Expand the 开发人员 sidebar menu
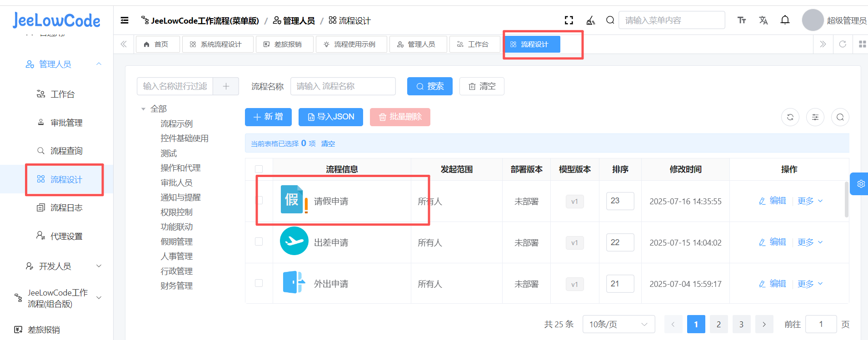The height and width of the screenshot is (340, 868). (x=64, y=266)
